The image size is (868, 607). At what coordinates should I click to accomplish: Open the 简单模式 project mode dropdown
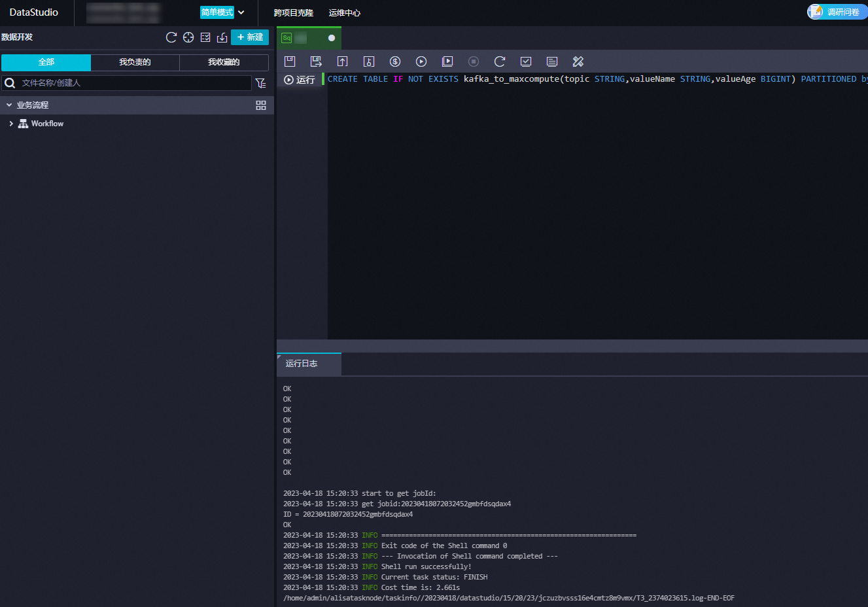tap(222, 12)
